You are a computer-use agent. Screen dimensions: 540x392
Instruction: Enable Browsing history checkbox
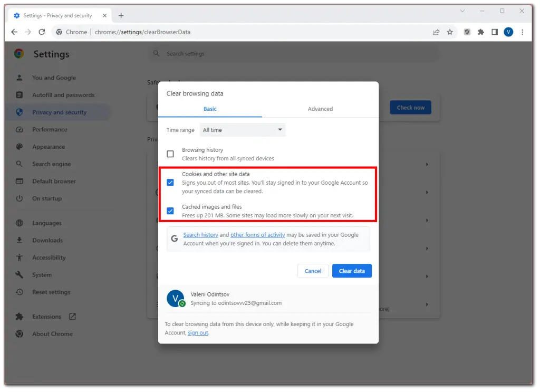170,154
